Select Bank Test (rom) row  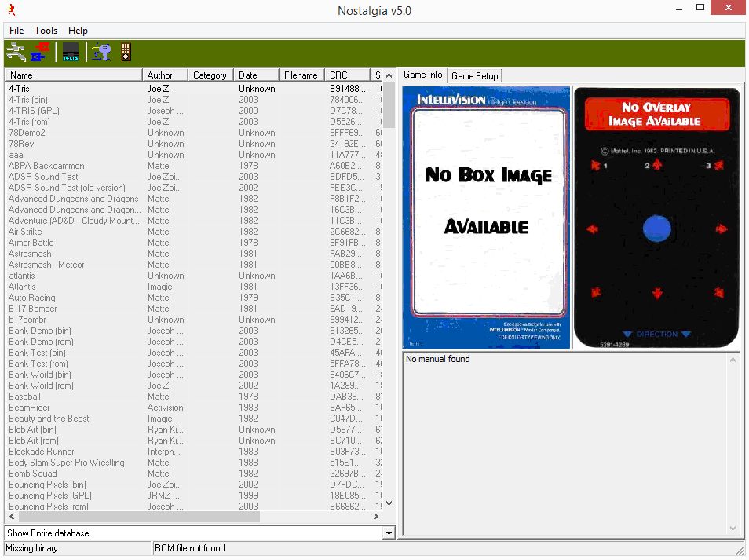pos(195,364)
